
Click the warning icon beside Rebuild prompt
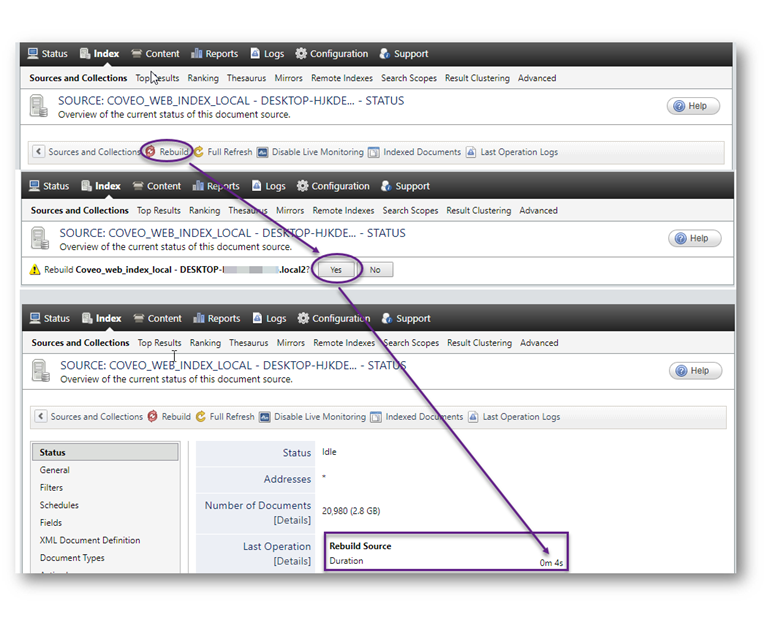click(x=35, y=270)
